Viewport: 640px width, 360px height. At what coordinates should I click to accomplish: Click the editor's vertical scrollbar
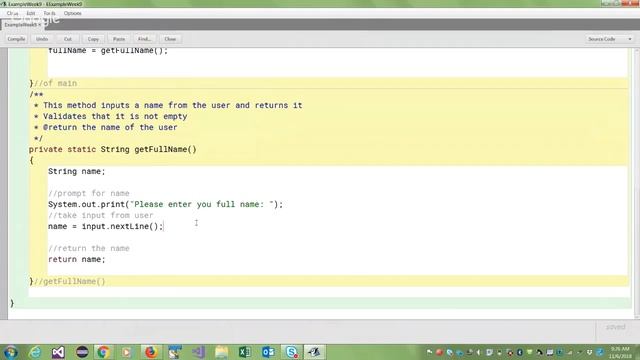coord(637,184)
